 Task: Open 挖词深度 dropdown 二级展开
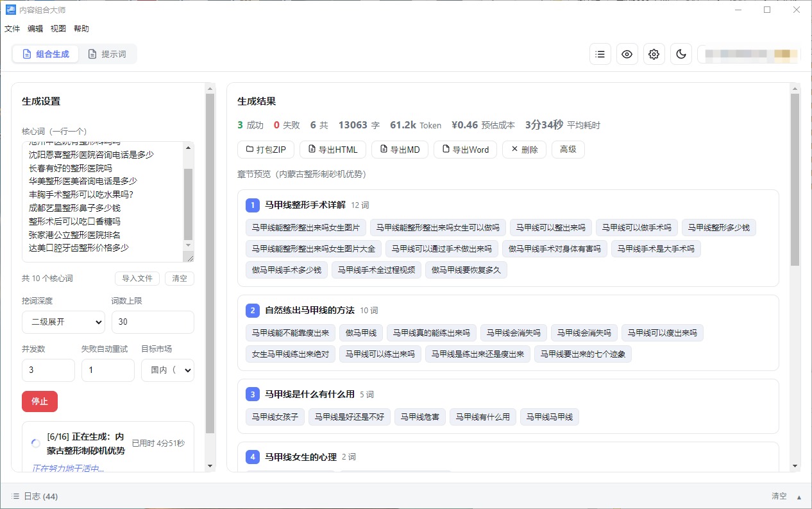63,322
